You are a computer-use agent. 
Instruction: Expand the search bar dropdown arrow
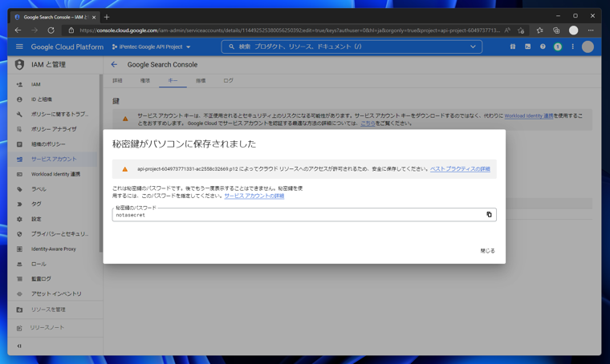click(x=473, y=47)
